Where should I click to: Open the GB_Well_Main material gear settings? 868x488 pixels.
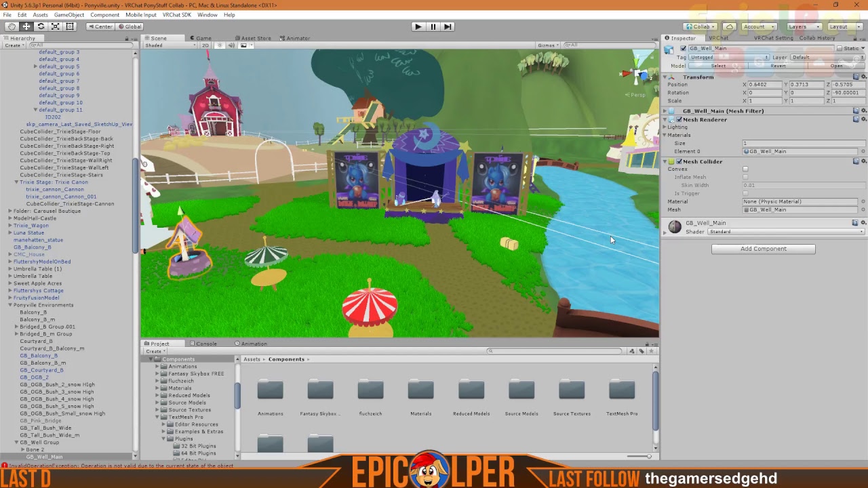click(x=863, y=222)
